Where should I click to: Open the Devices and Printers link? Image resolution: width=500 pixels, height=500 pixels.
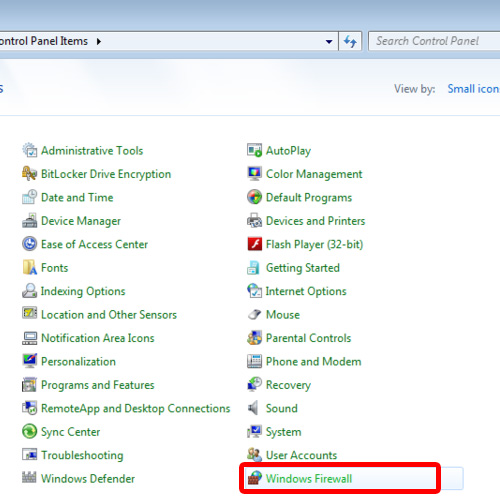[x=315, y=221]
